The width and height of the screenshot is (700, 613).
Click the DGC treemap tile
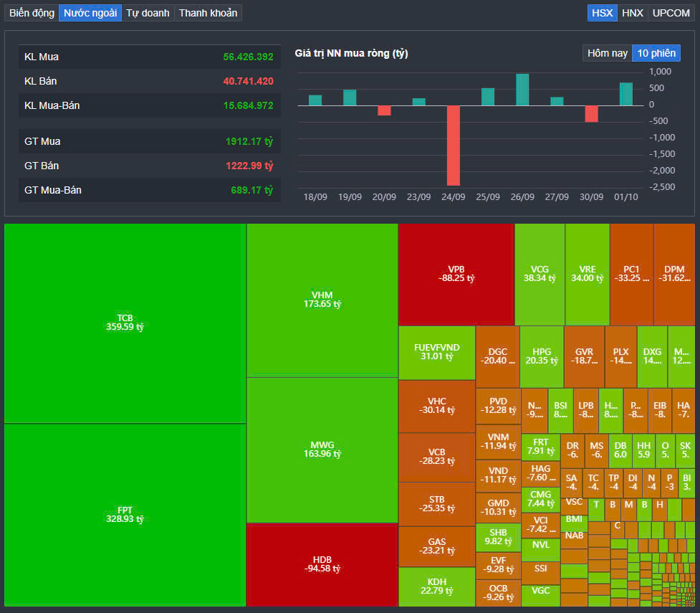click(498, 356)
